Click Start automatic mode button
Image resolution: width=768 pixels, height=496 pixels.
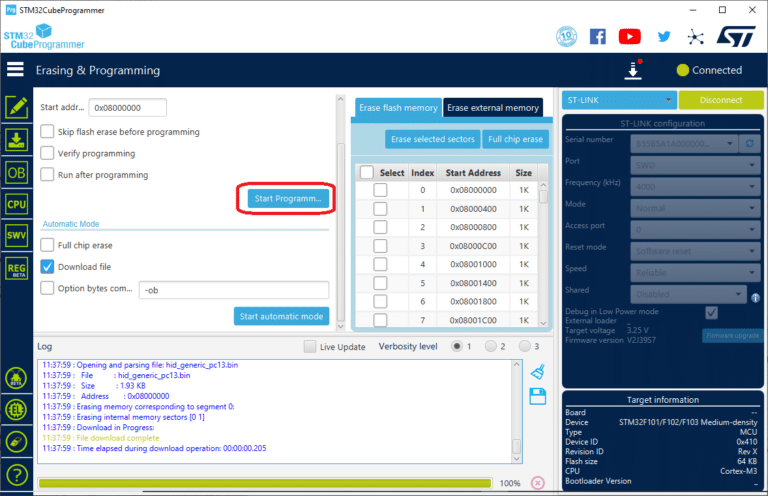(281, 316)
